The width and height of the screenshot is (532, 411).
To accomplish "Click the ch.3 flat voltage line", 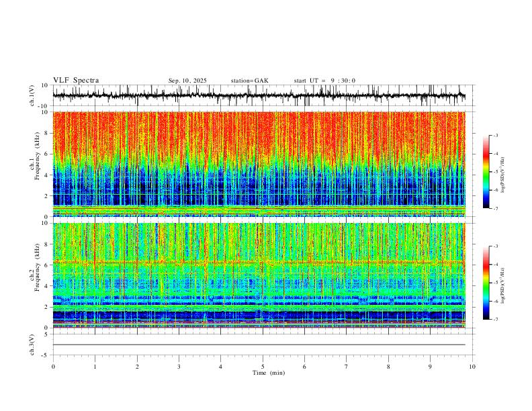I will click(259, 345).
